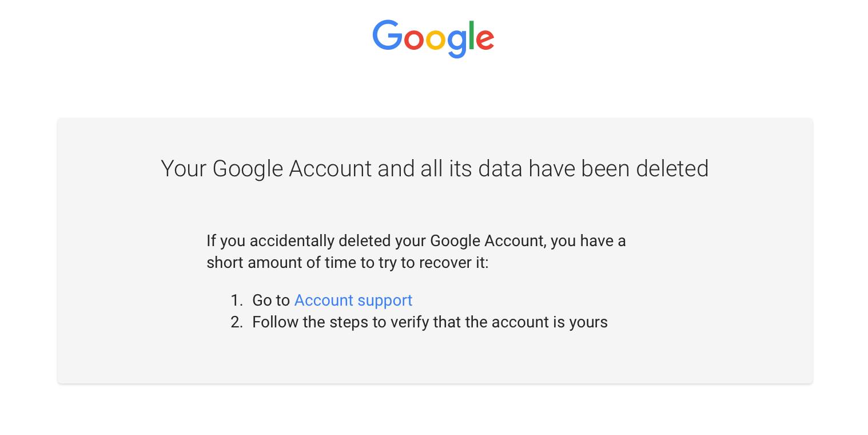Click the red e in Google logo

(x=485, y=39)
